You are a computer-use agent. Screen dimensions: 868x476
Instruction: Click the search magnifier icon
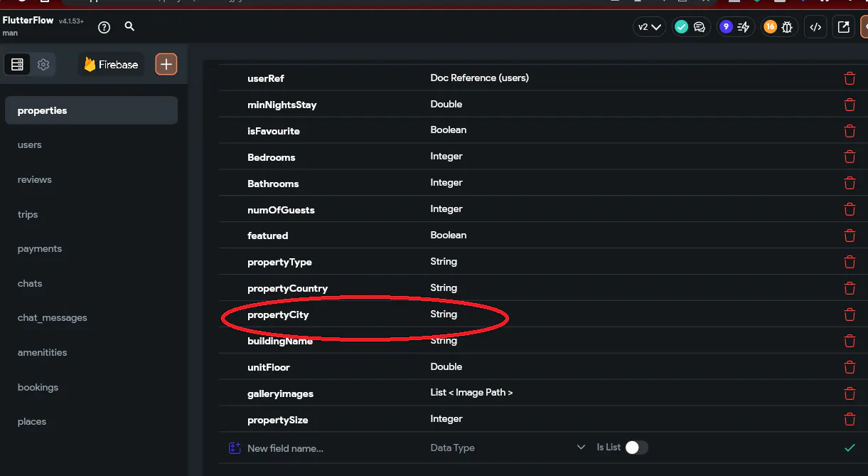click(129, 26)
